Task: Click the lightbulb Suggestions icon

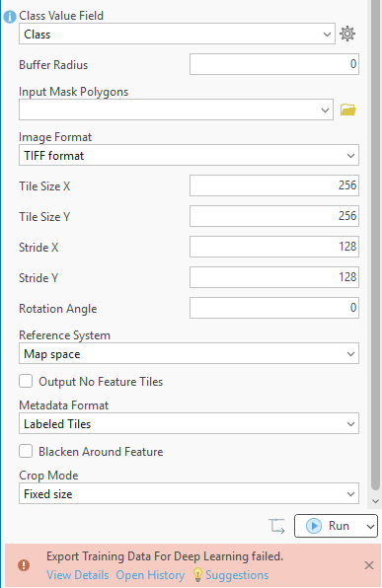Action: point(197,575)
